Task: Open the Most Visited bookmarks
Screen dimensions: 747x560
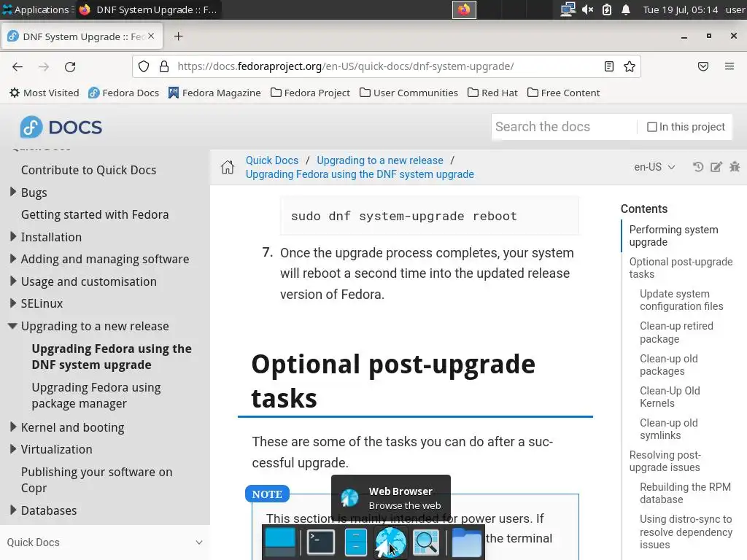Action: [44, 93]
